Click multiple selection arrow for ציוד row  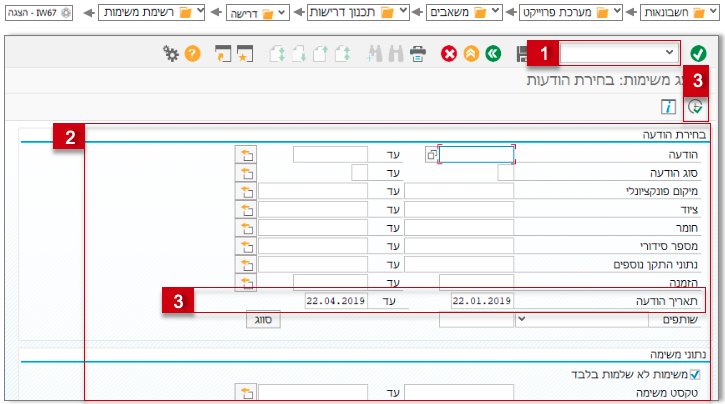(246, 210)
